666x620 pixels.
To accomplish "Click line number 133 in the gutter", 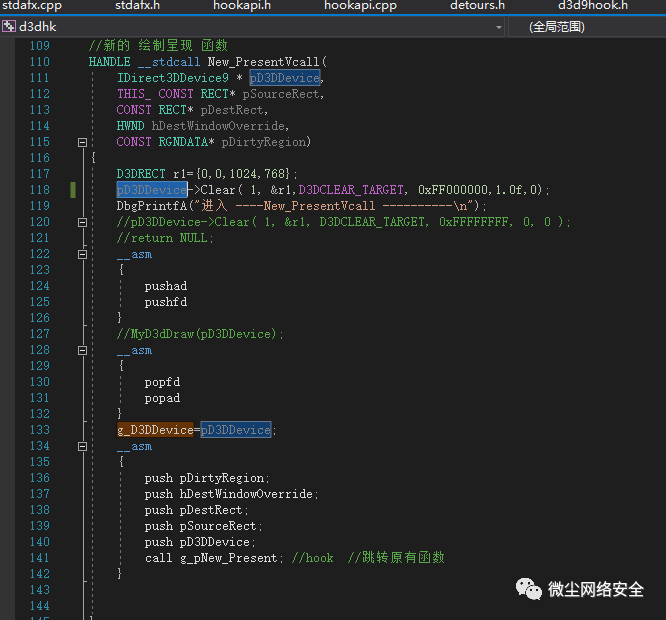I will tap(40, 430).
